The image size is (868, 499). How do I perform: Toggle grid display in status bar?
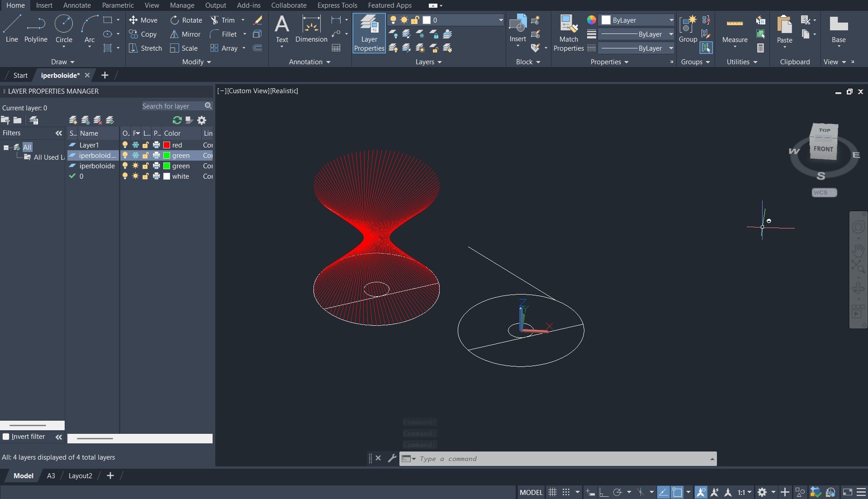pyautogui.click(x=552, y=492)
